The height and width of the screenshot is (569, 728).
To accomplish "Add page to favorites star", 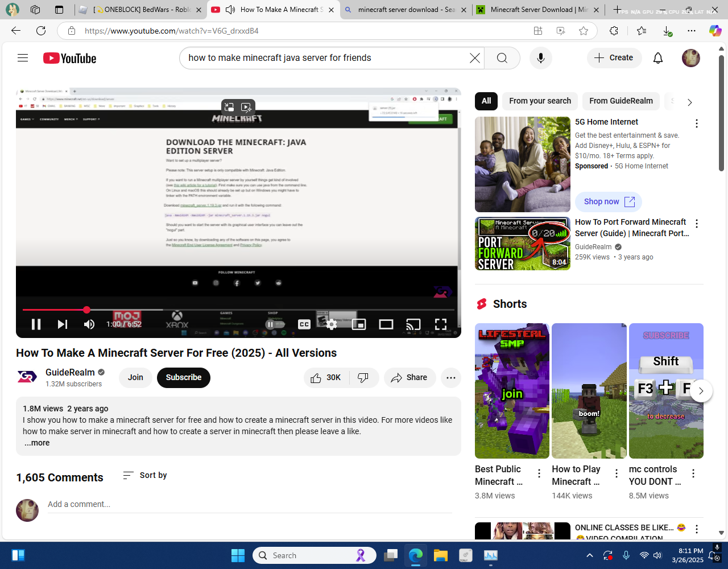I will click(x=584, y=31).
